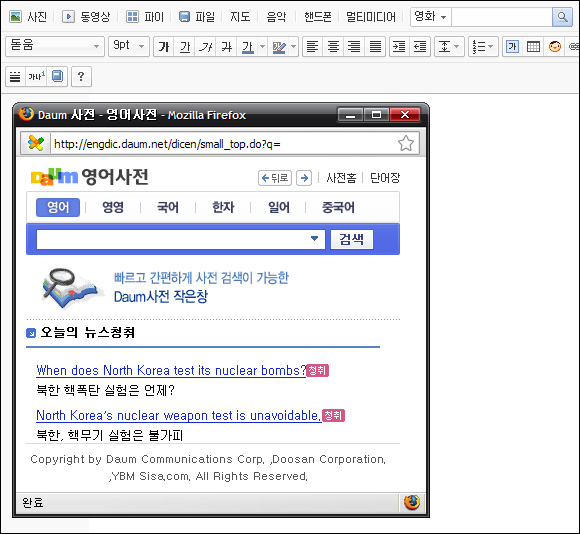The width and height of the screenshot is (580, 534).
Task: Open the 파이 attachment option
Action: point(145,17)
